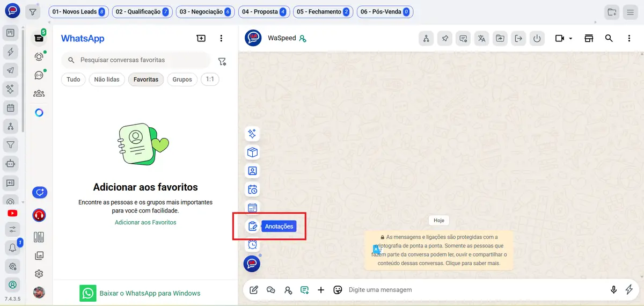Record a voice message with microphone
Viewport: 644px width, 306px height.
(x=613, y=290)
